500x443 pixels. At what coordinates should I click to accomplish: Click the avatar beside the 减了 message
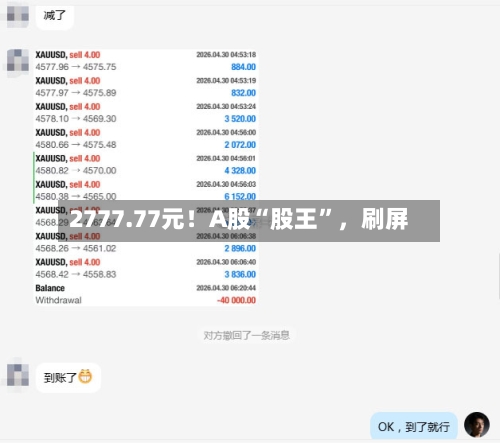18,16
